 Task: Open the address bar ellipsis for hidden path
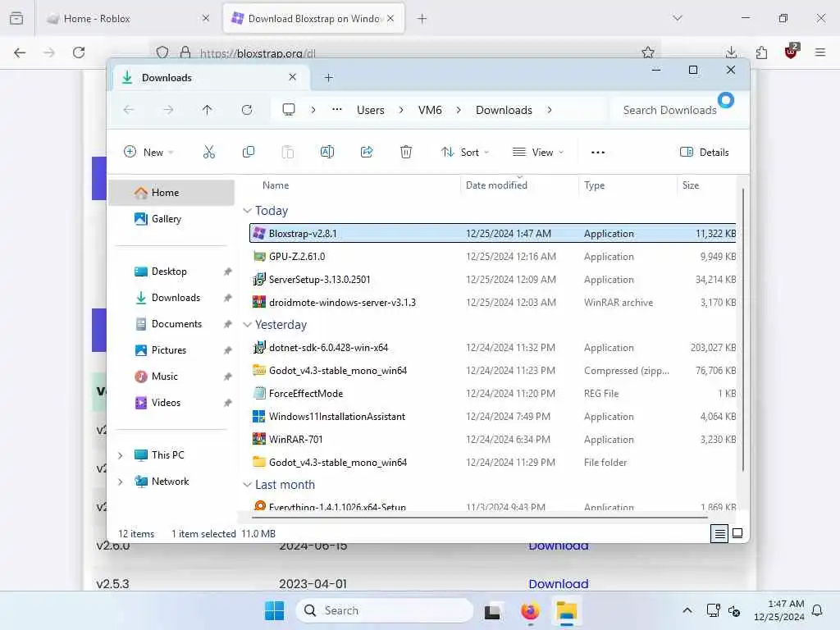pyautogui.click(x=337, y=109)
